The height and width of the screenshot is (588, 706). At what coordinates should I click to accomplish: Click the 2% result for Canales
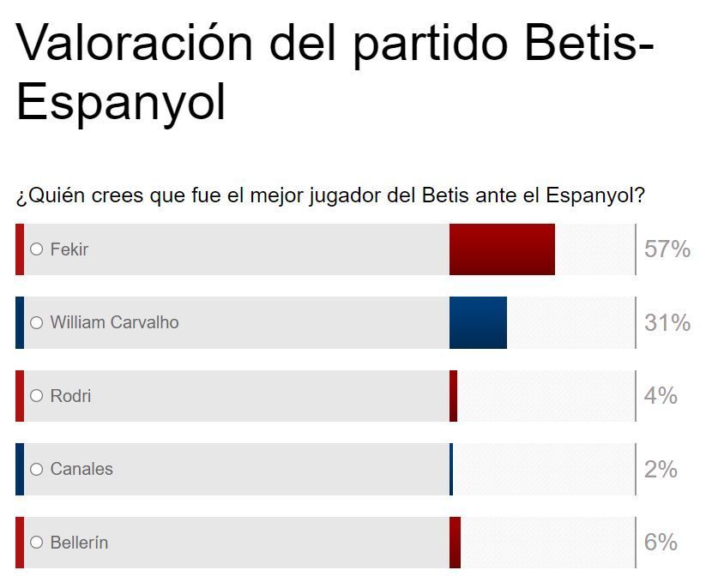click(x=661, y=470)
